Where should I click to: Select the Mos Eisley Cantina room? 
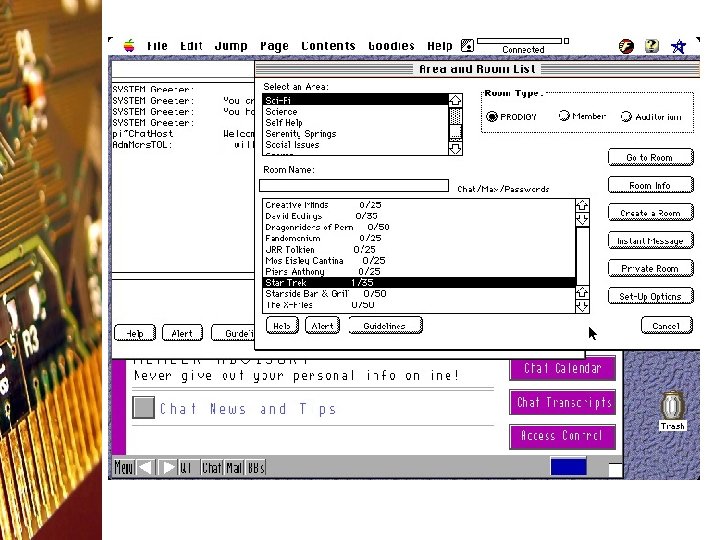tap(419, 260)
